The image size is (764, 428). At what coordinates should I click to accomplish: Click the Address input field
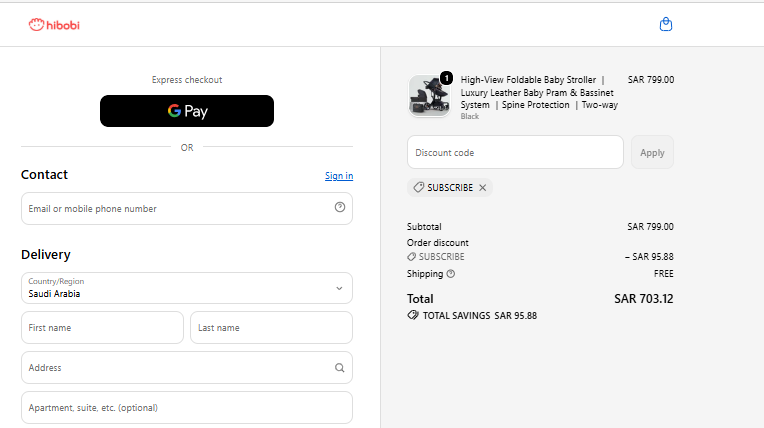point(187,368)
